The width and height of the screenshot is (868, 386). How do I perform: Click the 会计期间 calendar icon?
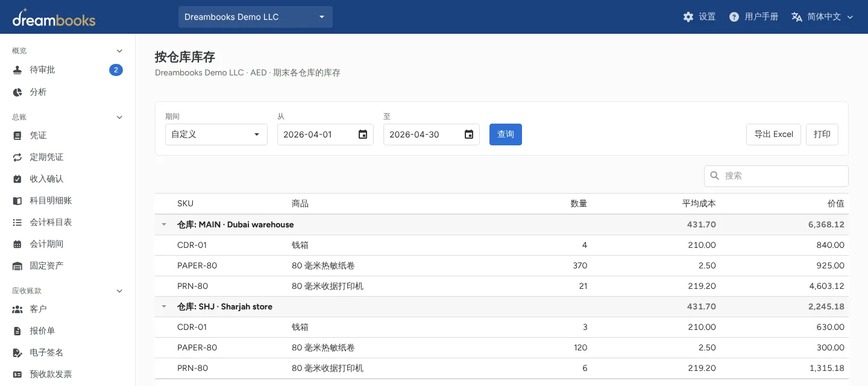[x=17, y=244]
